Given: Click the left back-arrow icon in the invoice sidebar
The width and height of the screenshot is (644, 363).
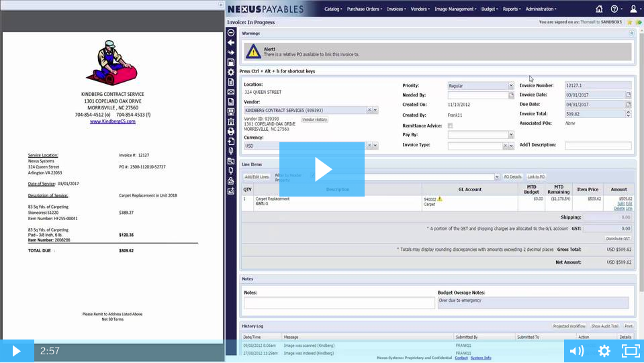Looking at the screenshot, I should [x=231, y=43].
